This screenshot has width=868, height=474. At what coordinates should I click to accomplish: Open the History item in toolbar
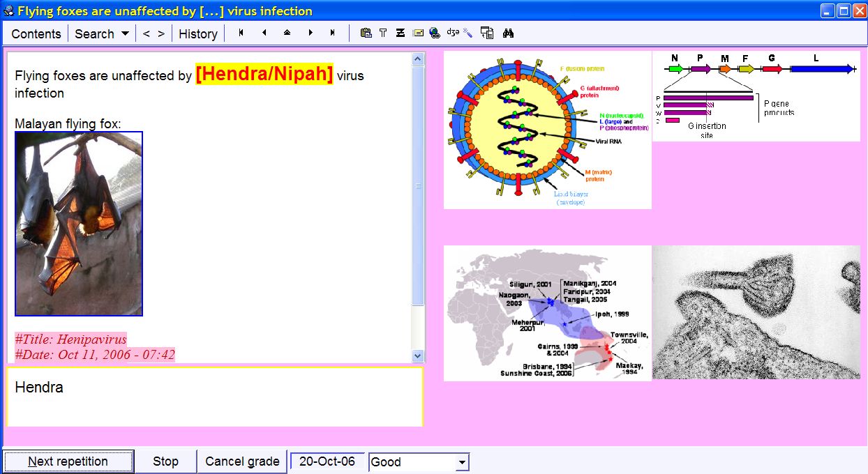tap(198, 33)
